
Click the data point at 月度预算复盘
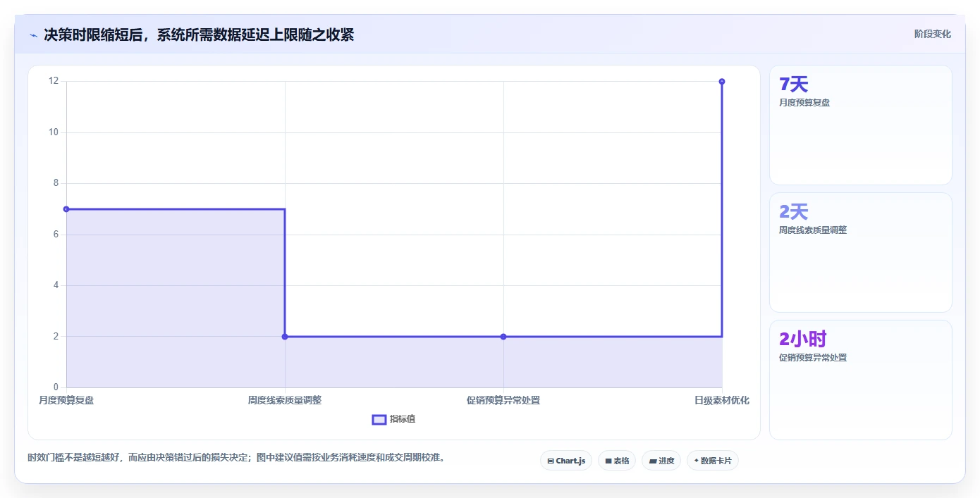click(66, 209)
